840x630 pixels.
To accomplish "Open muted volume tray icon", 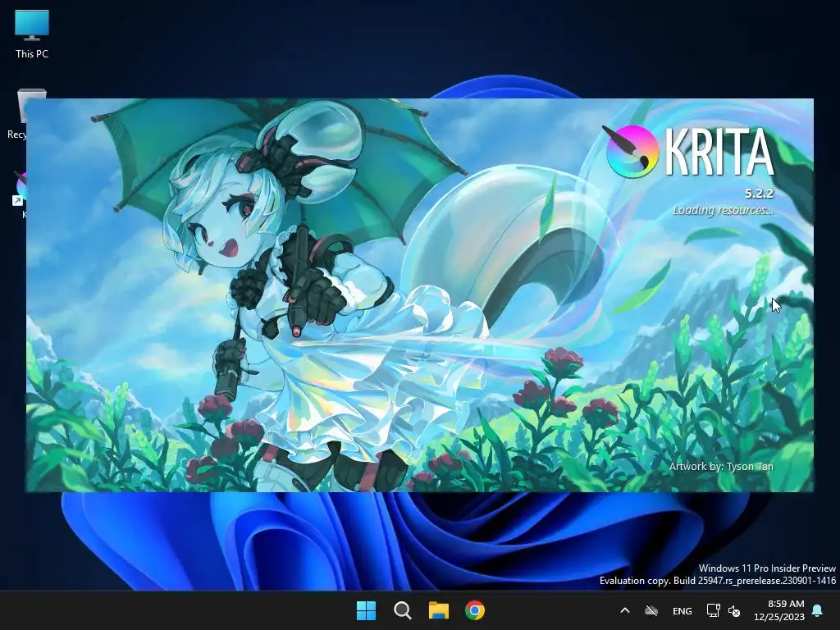I will 734,610.
